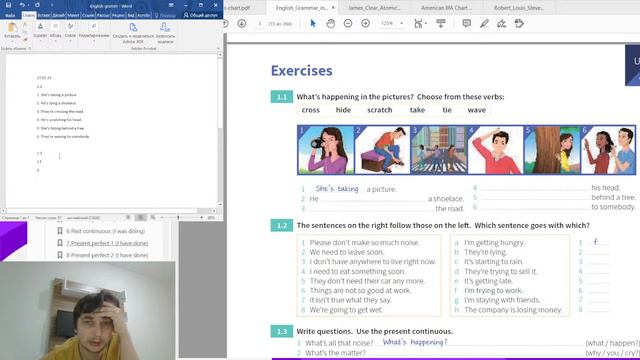Click bookmark icon beside 6 Past continuous

[x=60, y=231]
